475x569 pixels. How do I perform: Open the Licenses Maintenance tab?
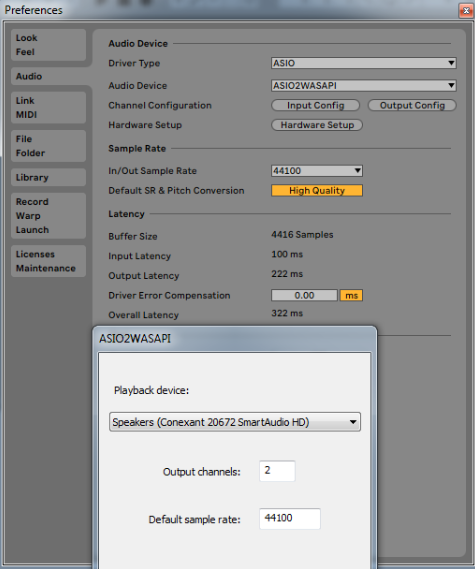tap(48, 261)
